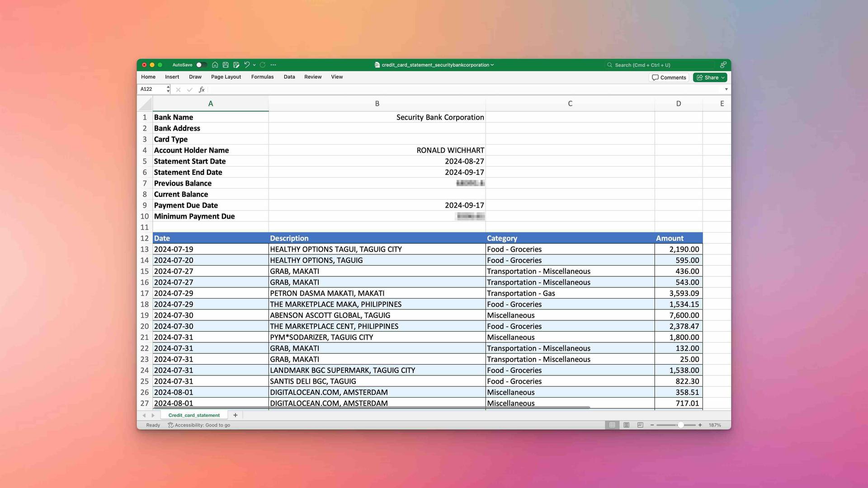
Task: Click the 'Statement Start Date' label cell
Action: pyautogui.click(x=211, y=161)
